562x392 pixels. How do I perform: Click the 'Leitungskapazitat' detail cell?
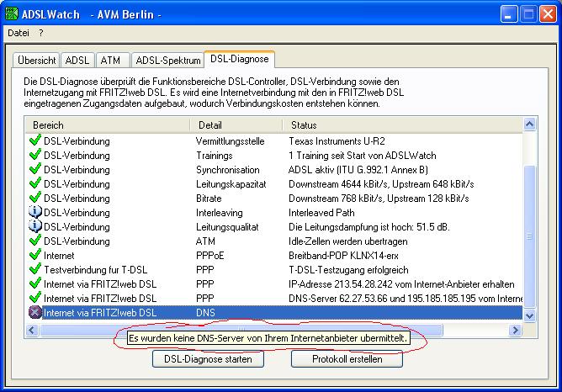click(231, 184)
